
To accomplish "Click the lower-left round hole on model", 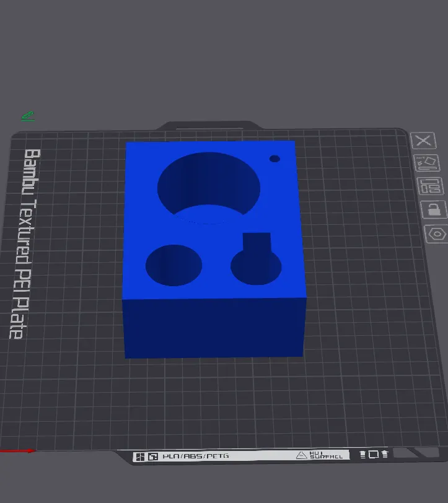I will [173, 265].
